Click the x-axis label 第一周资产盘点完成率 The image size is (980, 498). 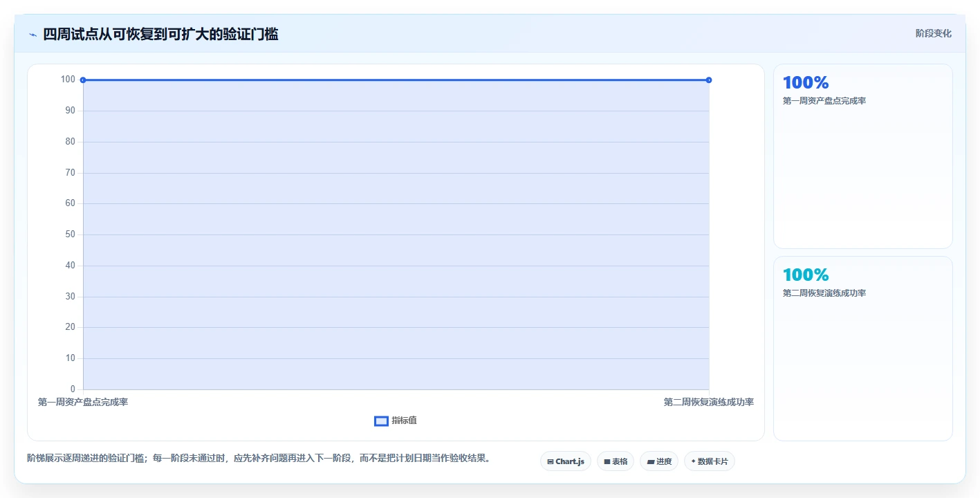pos(83,402)
